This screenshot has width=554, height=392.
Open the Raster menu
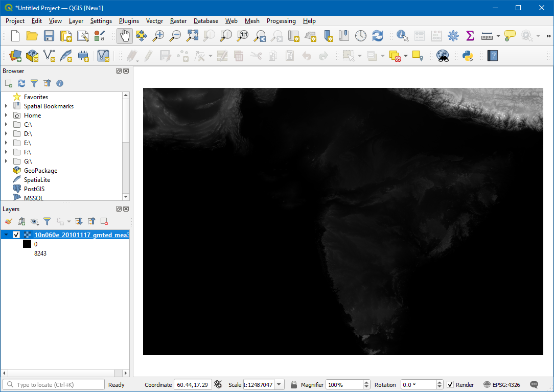pyautogui.click(x=178, y=21)
